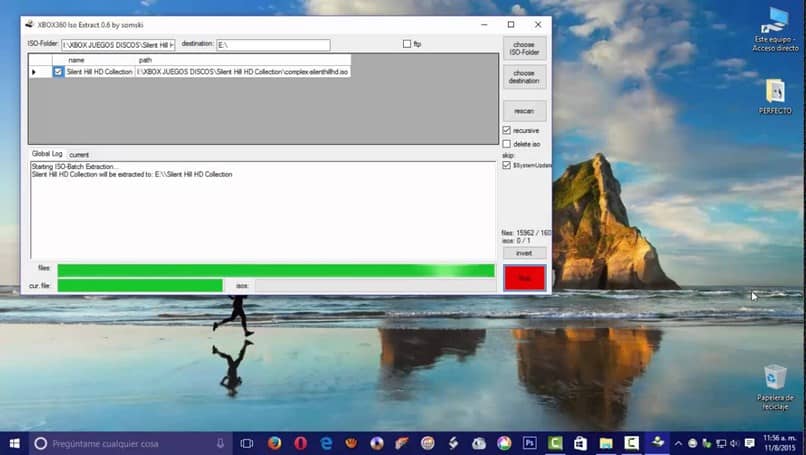
Task: Open the Task View button
Action: 247,443
